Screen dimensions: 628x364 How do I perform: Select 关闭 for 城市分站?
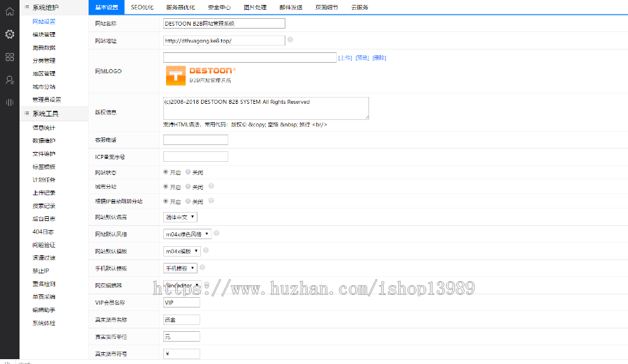(188, 186)
